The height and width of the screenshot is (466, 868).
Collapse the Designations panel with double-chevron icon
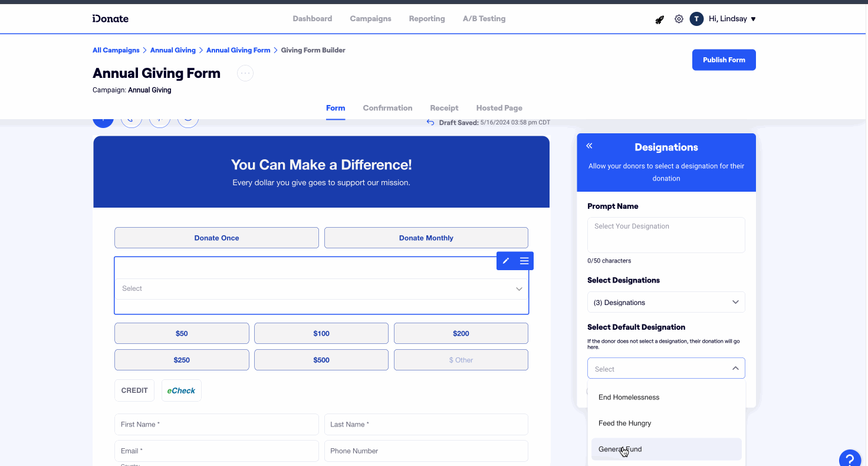[x=589, y=146]
